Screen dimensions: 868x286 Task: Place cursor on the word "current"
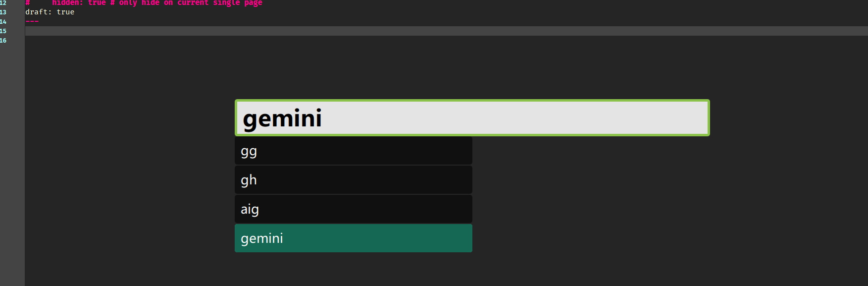(193, 2)
